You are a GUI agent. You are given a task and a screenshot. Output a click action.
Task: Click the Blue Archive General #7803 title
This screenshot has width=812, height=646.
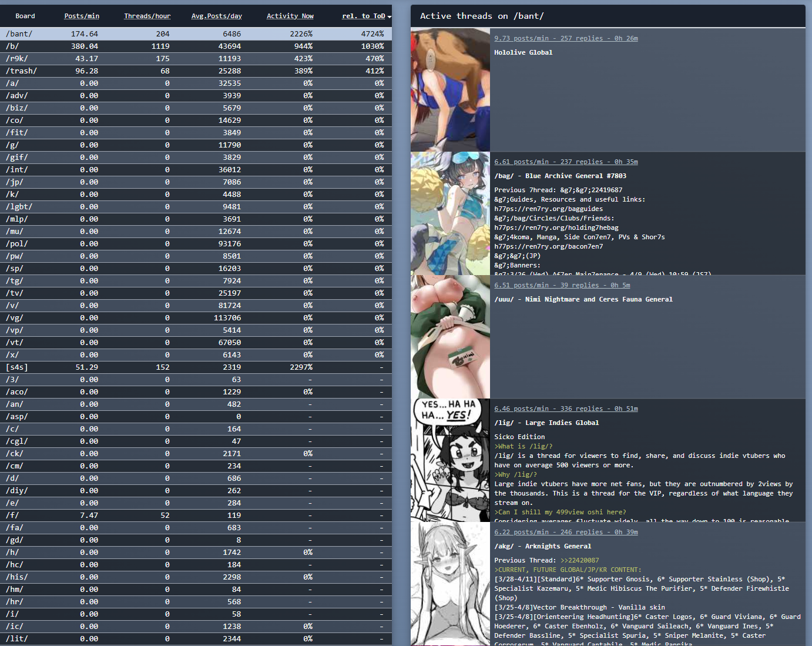[561, 176]
